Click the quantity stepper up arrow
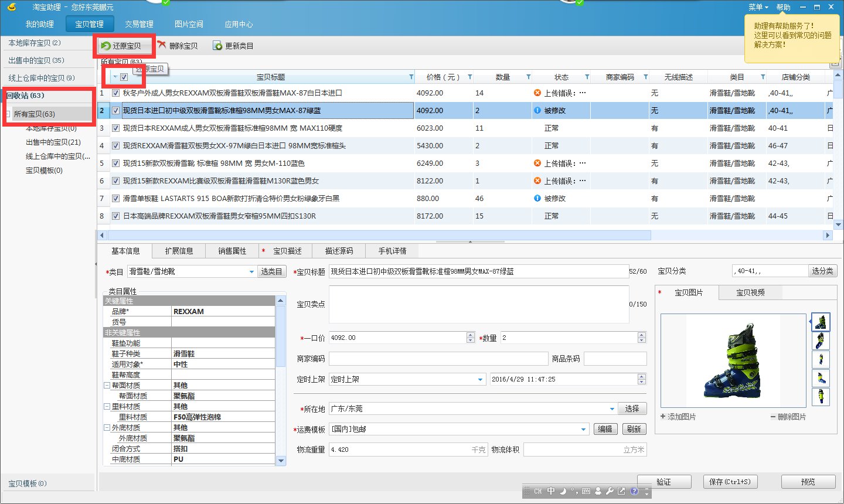This screenshot has height=504, width=844. 641,335
